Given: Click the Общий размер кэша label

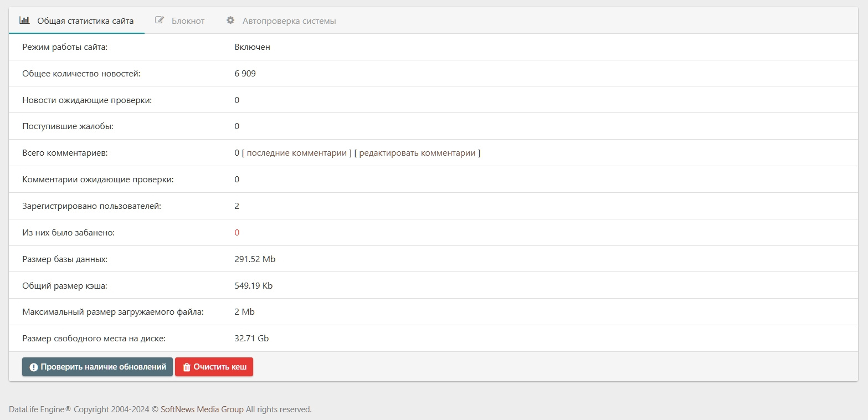Looking at the screenshot, I should 65,286.
